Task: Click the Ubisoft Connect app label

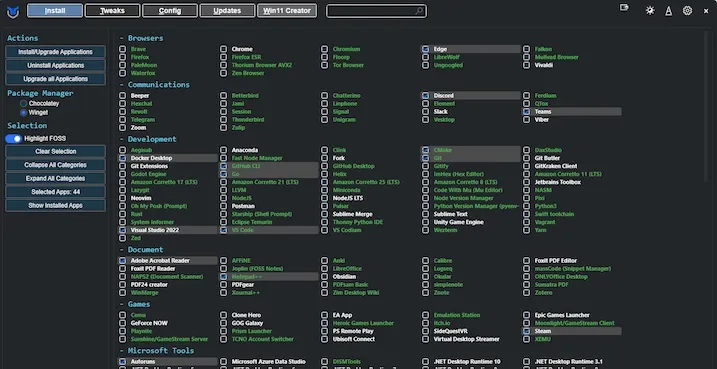Action: [353, 339]
